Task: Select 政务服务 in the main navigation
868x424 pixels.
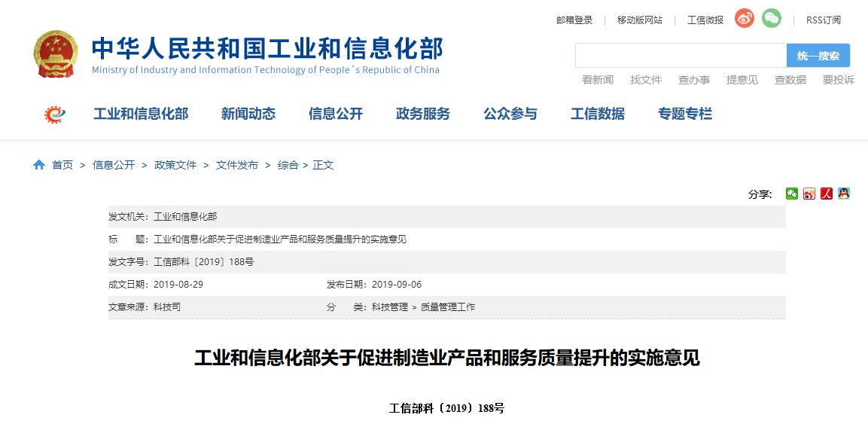Action: point(422,114)
